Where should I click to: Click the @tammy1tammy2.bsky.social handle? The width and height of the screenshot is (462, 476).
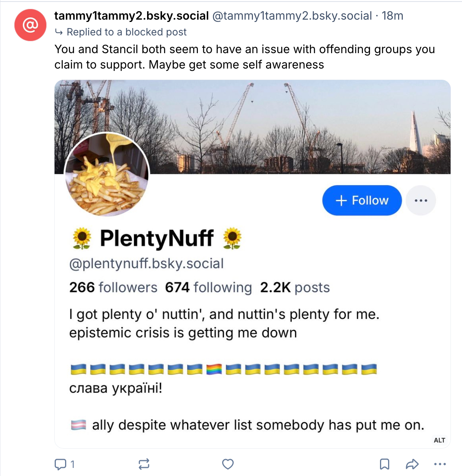[x=292, y=16]
